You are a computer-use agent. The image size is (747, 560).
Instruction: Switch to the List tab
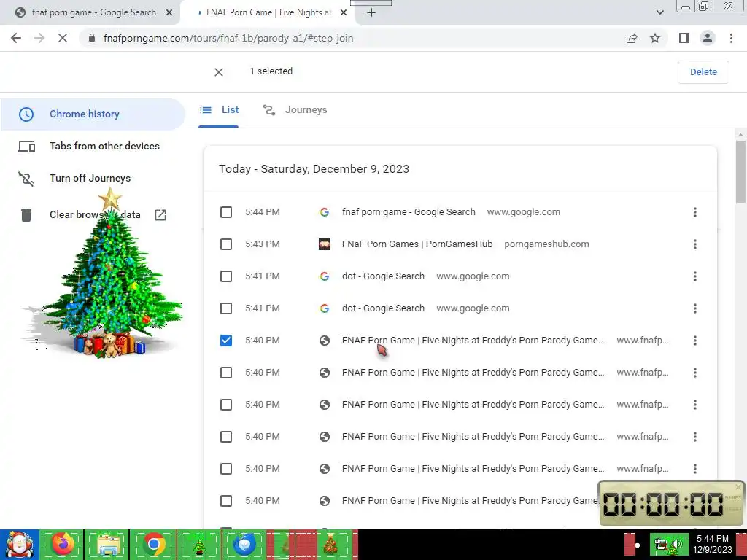pos(219,110)
